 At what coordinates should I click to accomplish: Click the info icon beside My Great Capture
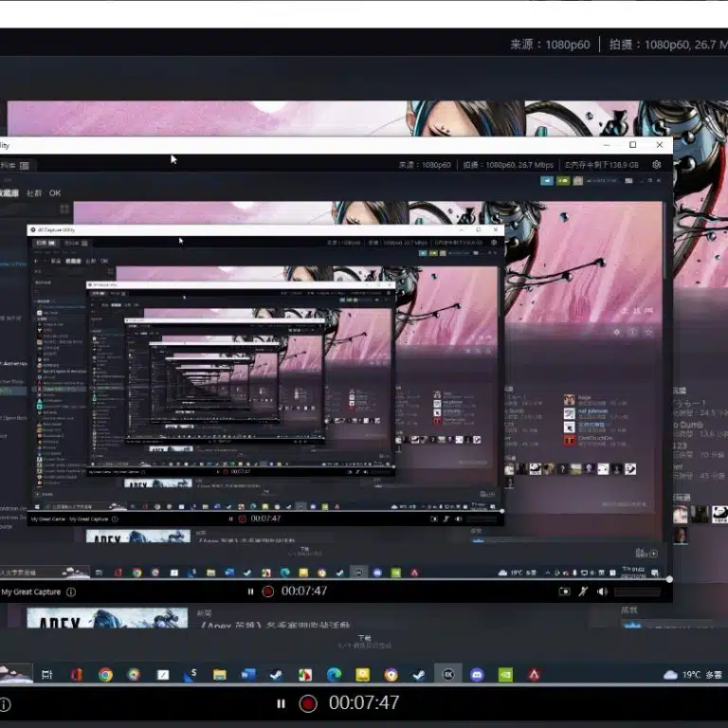click(x=71, y=591)
